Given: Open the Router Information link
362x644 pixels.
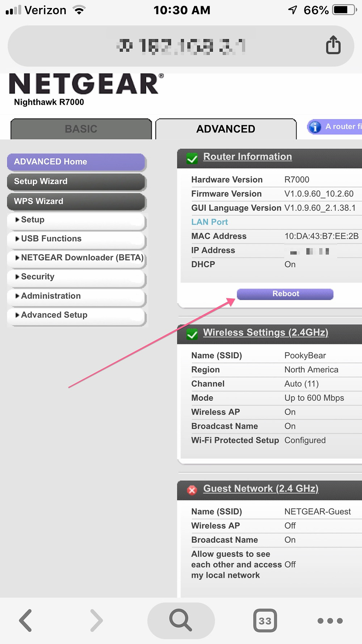Looking at the screenshot, I should pos(248,157).
